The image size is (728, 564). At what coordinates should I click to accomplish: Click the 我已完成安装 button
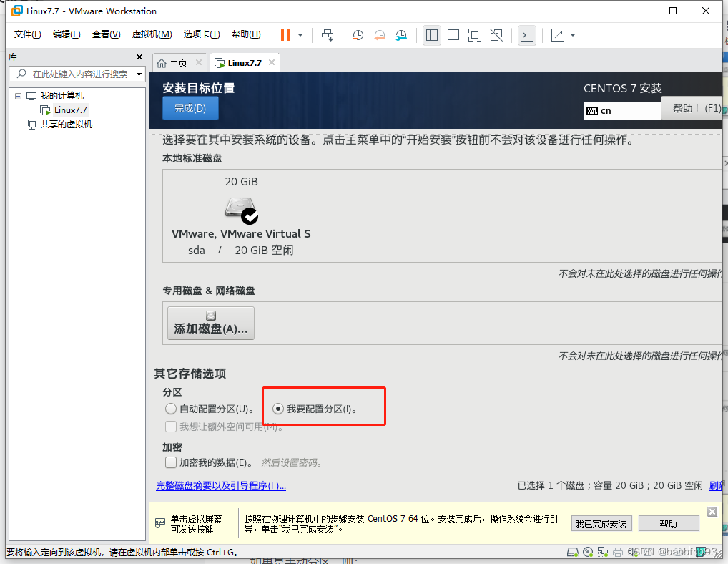(x=601, y=524)
